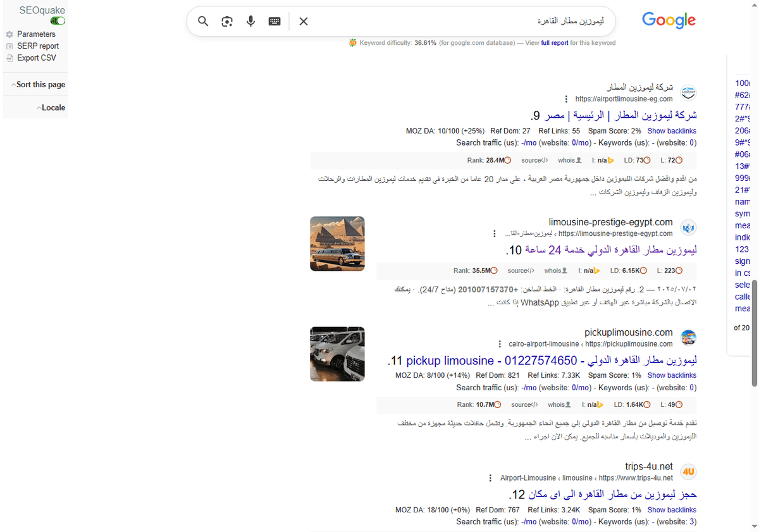Viewport: 759px width, 532px height.
Task: Open whois for airportlimousine-eg result
Action: coord(569,161)
